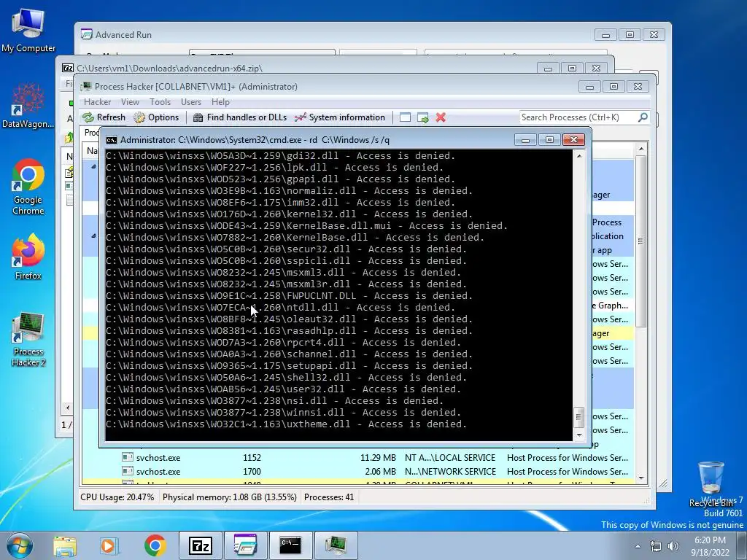Switch to cmd.exe taskbar button
Viewport: 747px width, 560px height.
pyautogui.click(x=290, y=545)
